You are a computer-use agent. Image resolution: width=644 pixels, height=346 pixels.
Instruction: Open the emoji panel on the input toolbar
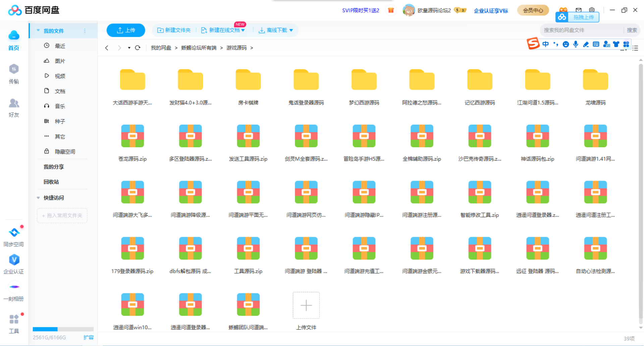(566, 44)
